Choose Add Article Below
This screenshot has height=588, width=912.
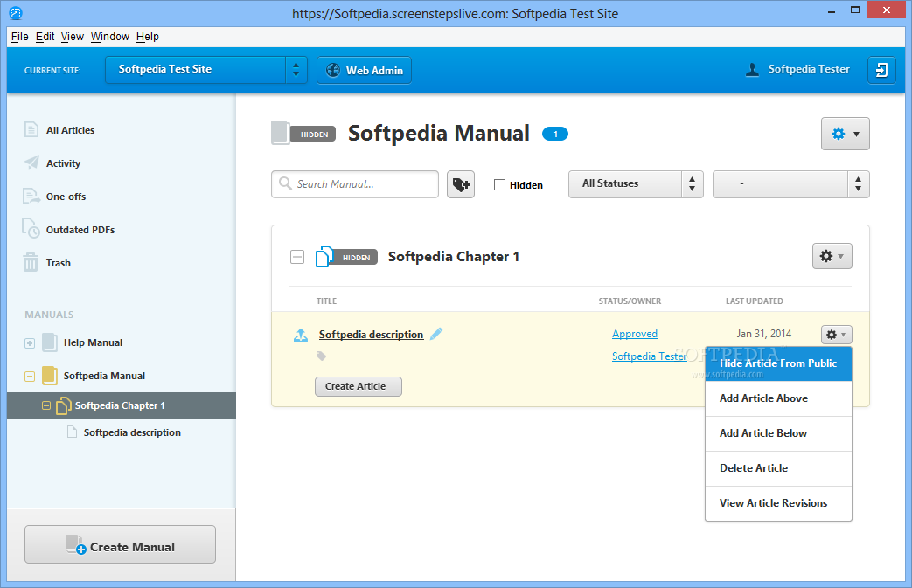click(x=778, y=433)
